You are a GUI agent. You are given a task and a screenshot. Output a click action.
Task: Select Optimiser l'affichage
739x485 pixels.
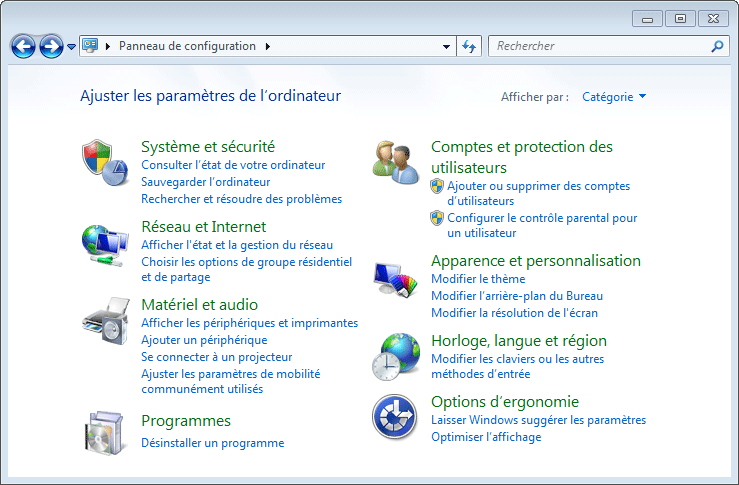486,437
